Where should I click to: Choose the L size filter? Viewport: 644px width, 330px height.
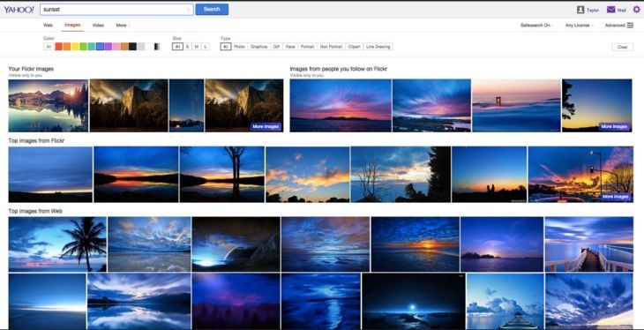click(x=206, y=47)
